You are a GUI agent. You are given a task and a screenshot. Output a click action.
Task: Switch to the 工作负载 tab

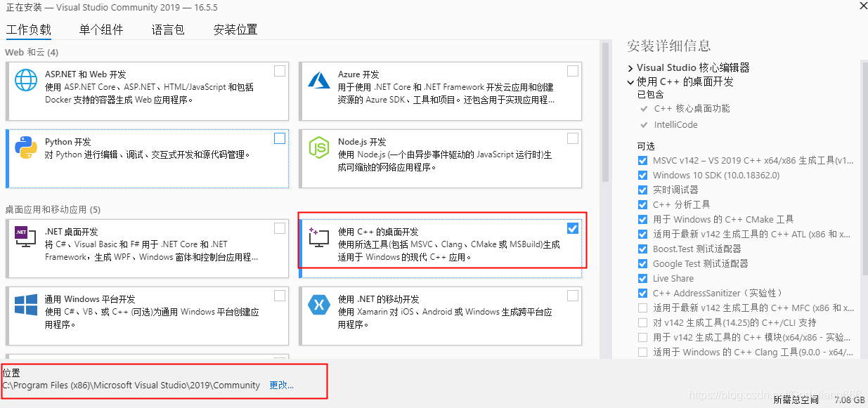click(29, 29)
